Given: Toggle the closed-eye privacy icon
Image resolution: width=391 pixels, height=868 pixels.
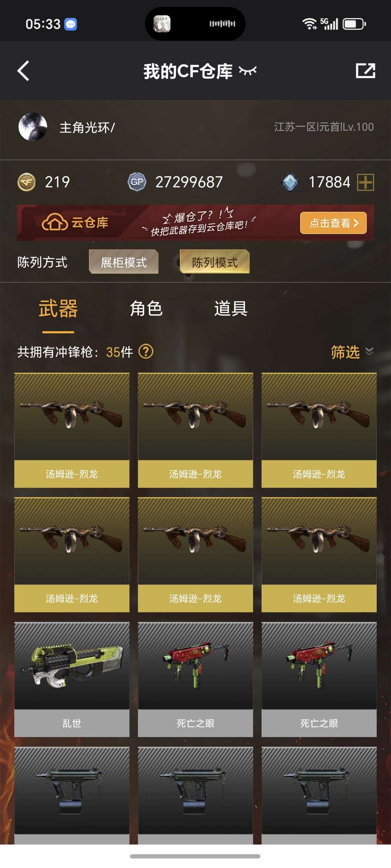Looking at the screenshot, I should [x=248, y=71].
